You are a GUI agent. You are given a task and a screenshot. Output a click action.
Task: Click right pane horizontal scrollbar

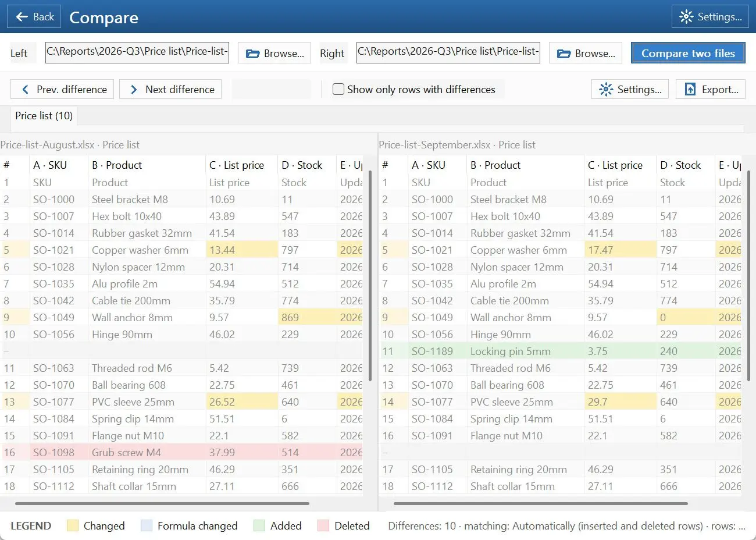click(541, 503)
